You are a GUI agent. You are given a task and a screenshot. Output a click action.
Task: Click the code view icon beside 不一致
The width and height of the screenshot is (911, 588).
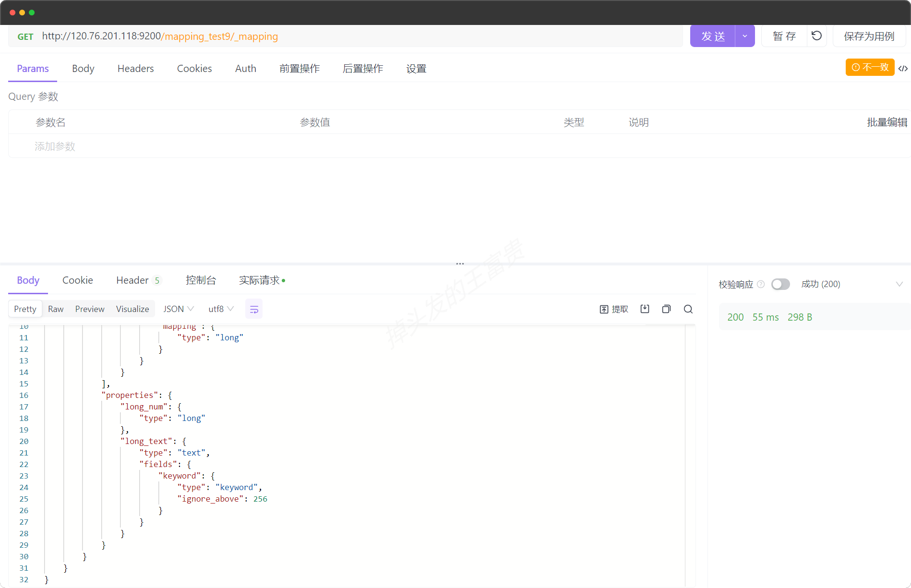(x=903, y=68)
